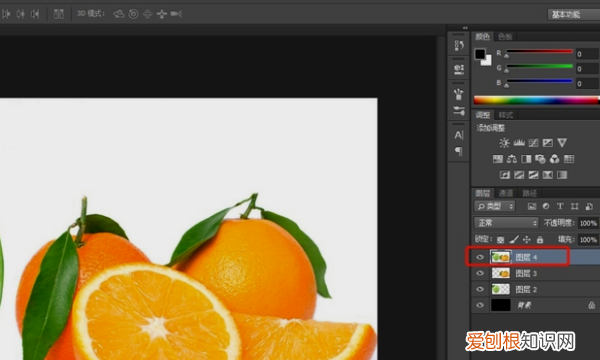Click the fill 填充 value field
Viewport: 600px width, 360px height.
pyautogui.click(x=588, y=240)
